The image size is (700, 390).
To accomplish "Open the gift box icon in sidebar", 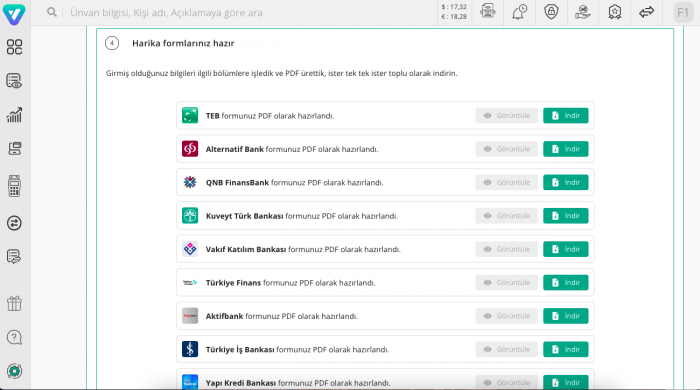I will pyautogui.click(x=14, y=303).
